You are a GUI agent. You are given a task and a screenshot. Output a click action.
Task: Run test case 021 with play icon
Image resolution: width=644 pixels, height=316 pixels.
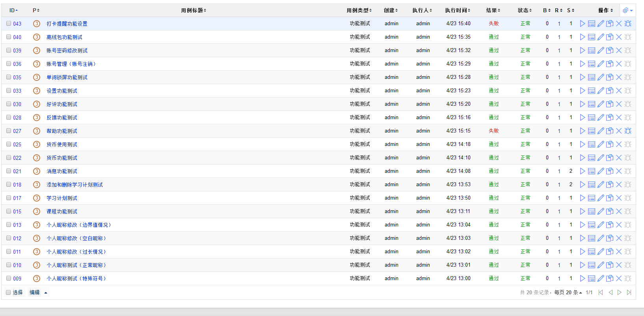[582, 171]
